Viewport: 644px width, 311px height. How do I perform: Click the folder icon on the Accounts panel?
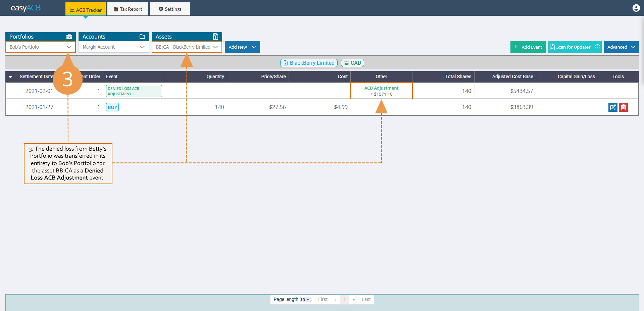[x=143, y=36]
